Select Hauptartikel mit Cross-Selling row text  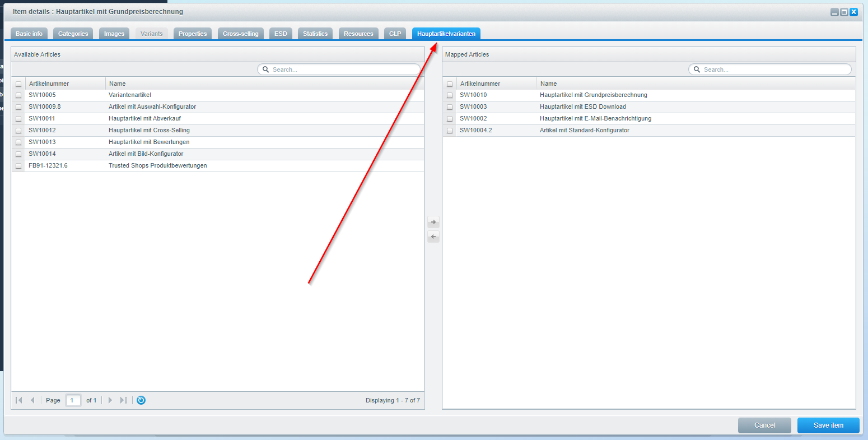click(149, 131)
